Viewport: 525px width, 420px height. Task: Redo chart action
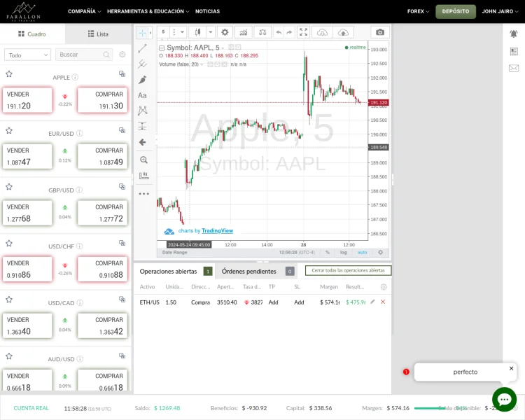click(289, 32)
